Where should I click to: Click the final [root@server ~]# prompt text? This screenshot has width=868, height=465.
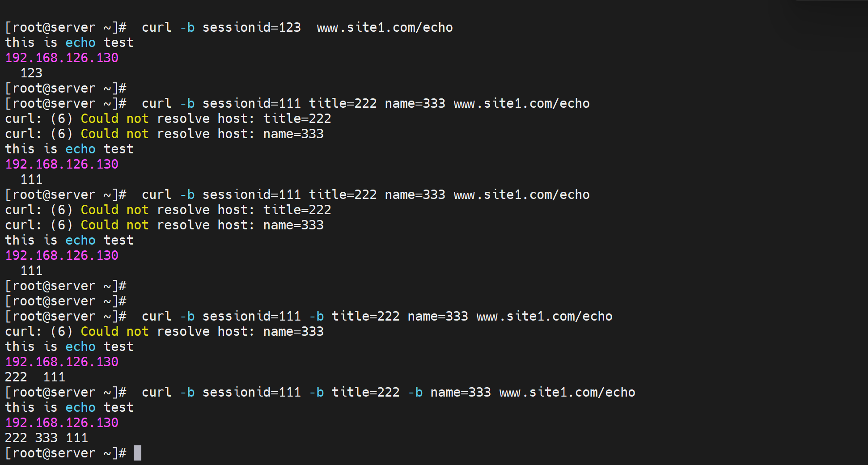(x=65, y=453)
